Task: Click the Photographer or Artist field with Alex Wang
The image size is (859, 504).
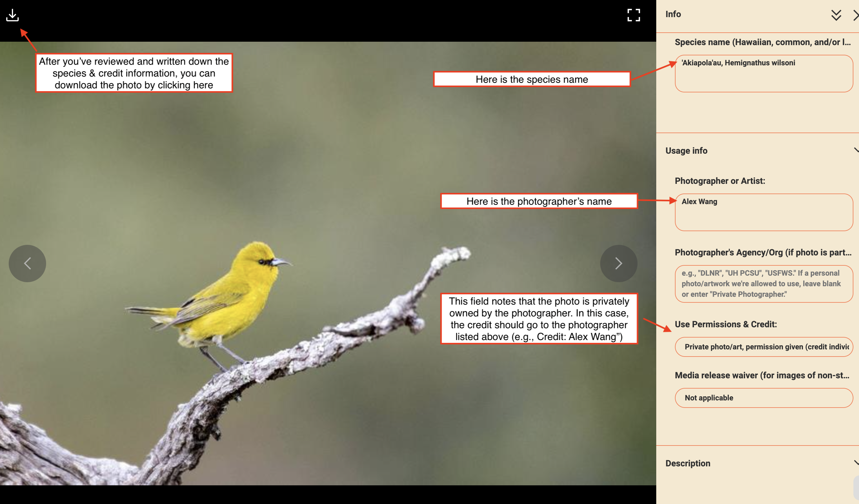Action: [x=764, y=212]
